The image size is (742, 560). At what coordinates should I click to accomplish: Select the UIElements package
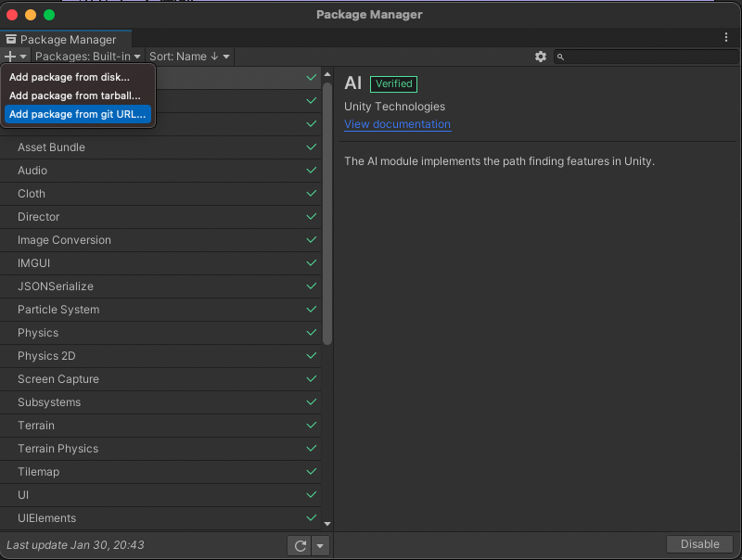point(160,518)
